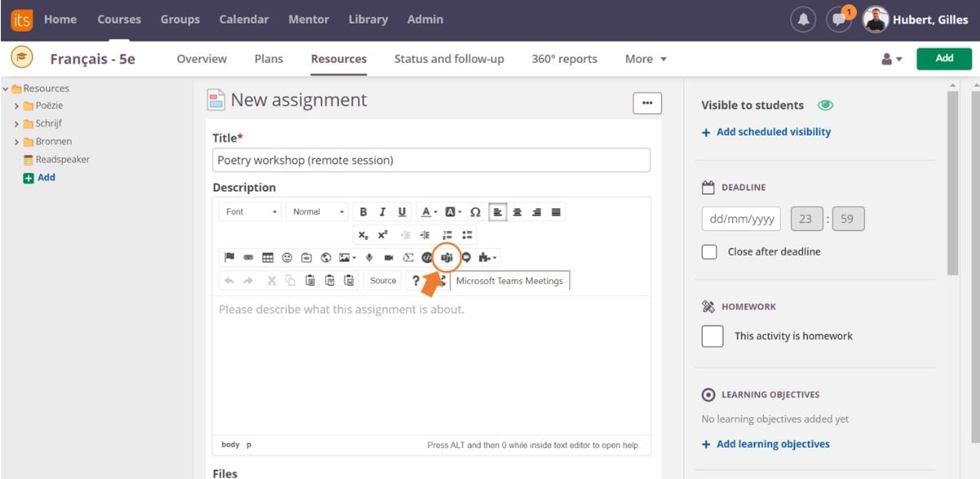This screenshot has width=980, height=479.
Task: Apply bold formatting in the editor
Action: click(362, 211)
